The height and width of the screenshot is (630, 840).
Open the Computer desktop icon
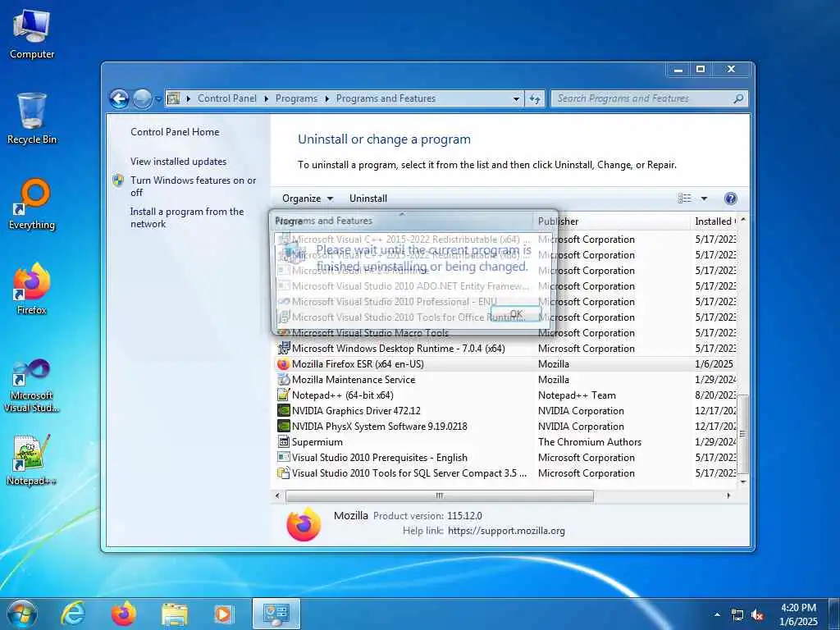click(x=32, y=34)
